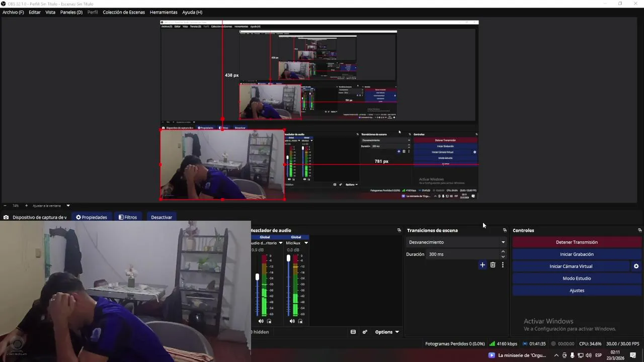Open the Herramientas menu
Image resolution: width=644 pixels, height=362 pixels.
(x=164, y=12)
